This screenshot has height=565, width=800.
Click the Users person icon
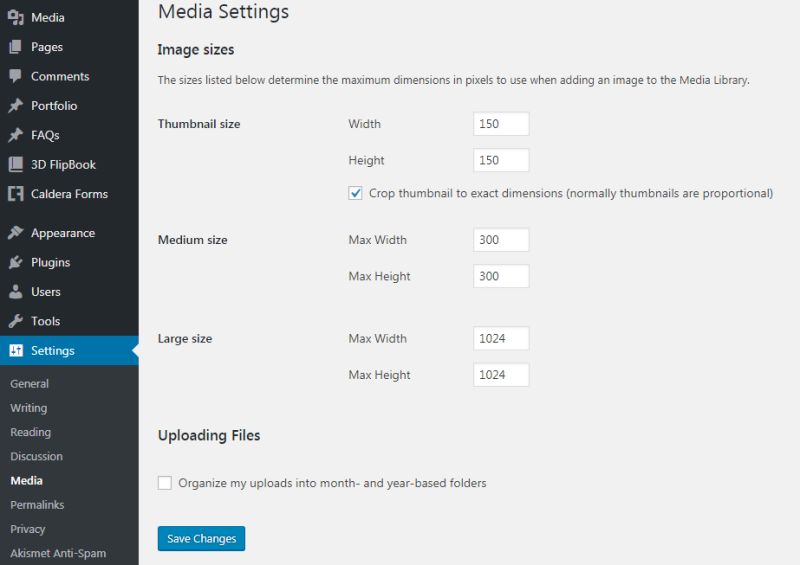coord(16,291)
